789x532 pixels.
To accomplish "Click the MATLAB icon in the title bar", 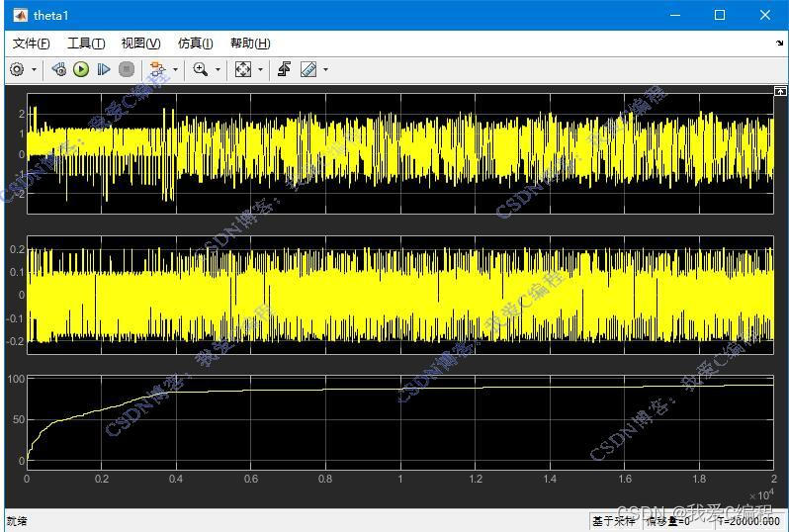I will [20, 15].
